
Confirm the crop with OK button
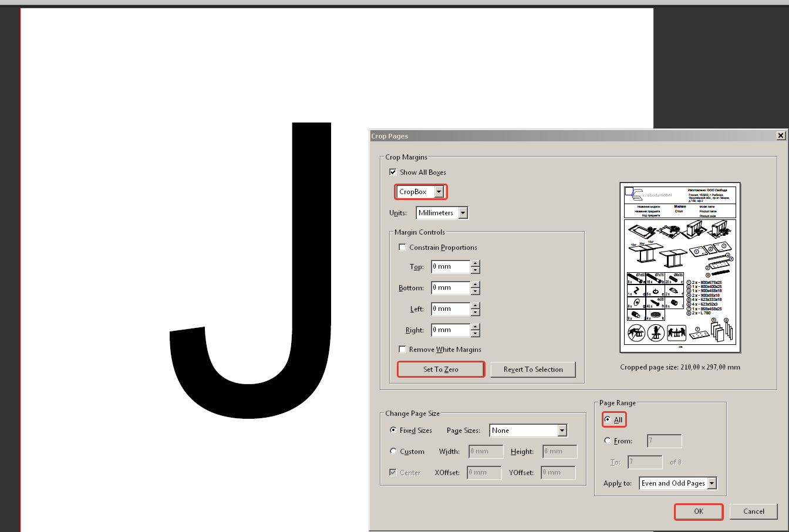point(699,511)
